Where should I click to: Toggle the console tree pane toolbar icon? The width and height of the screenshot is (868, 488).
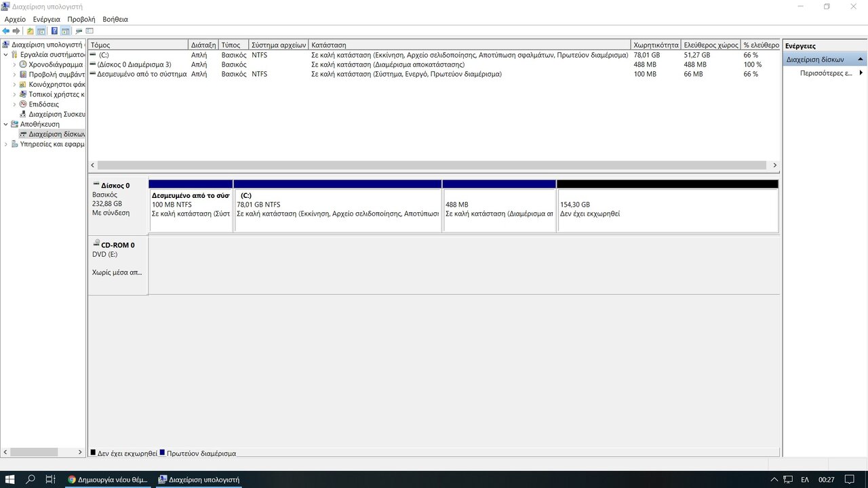pyautogui.click(x=41, y=31)
